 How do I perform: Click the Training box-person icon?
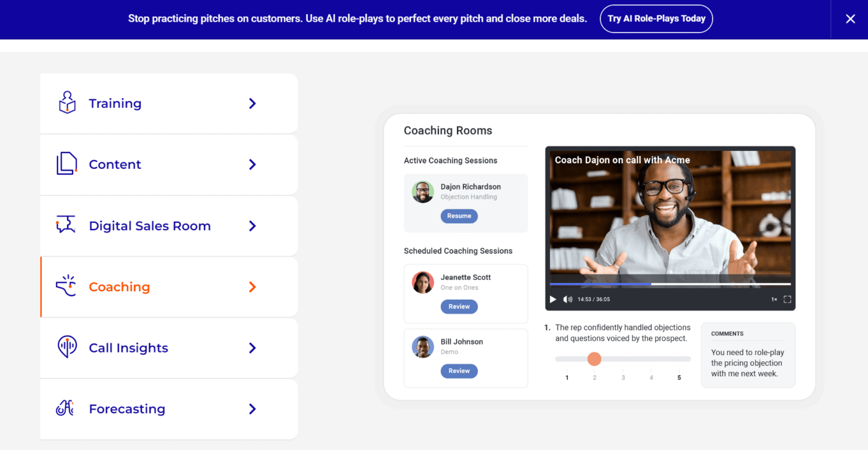click(67, 103)
